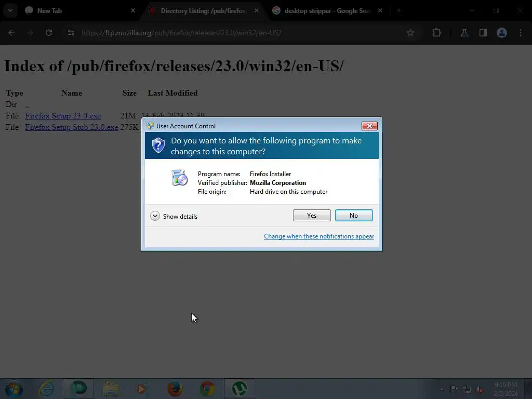Viewport: 532px width, 399px height.
Task: View site information icon in address bar
Action: [x=71, y=33]
